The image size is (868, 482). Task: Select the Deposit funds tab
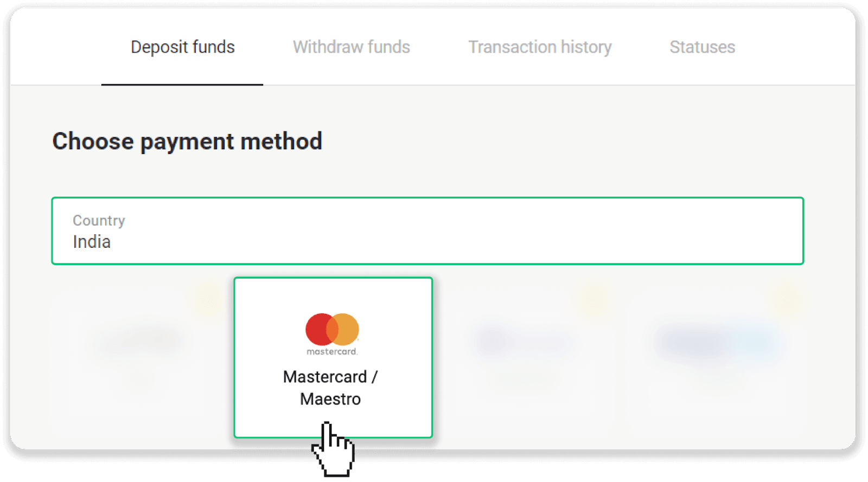coord(183,47)
